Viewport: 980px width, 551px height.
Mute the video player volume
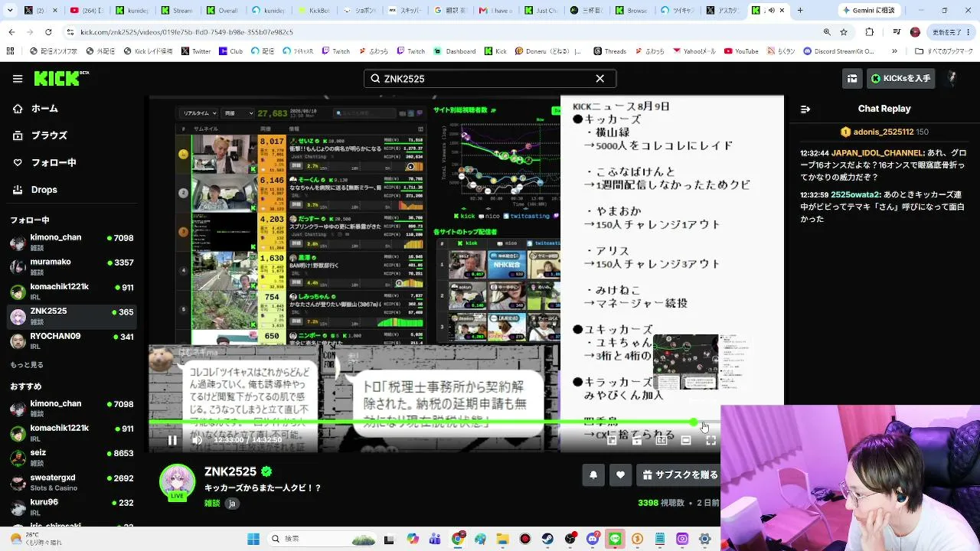[197, 440]
